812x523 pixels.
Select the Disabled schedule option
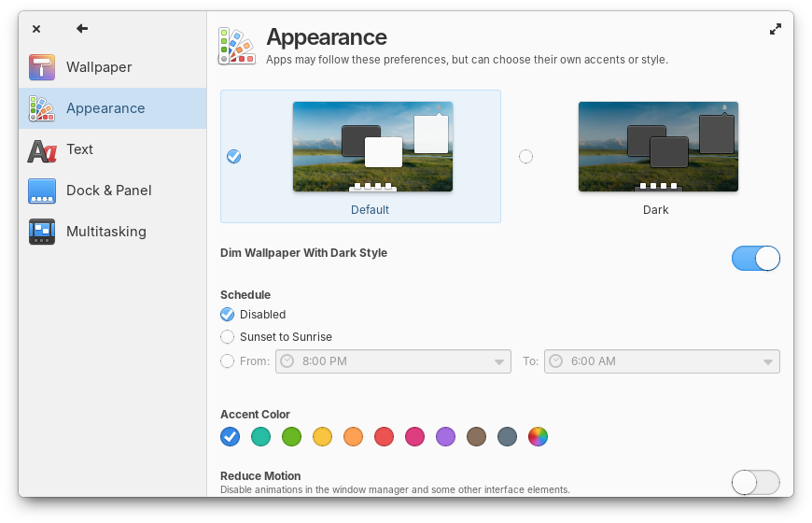pyautogui.click(x=228, y=315)
